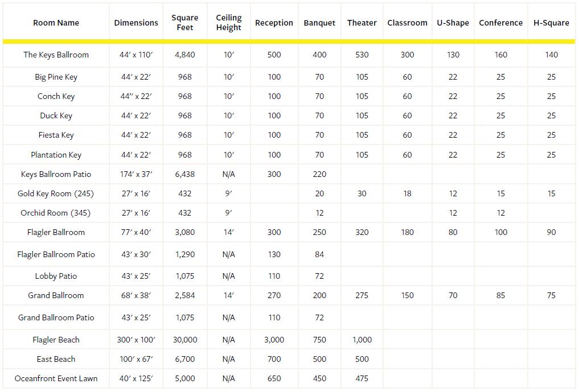Select the Flagler Beach room name
579x392 pixels.
pos(56,340)
